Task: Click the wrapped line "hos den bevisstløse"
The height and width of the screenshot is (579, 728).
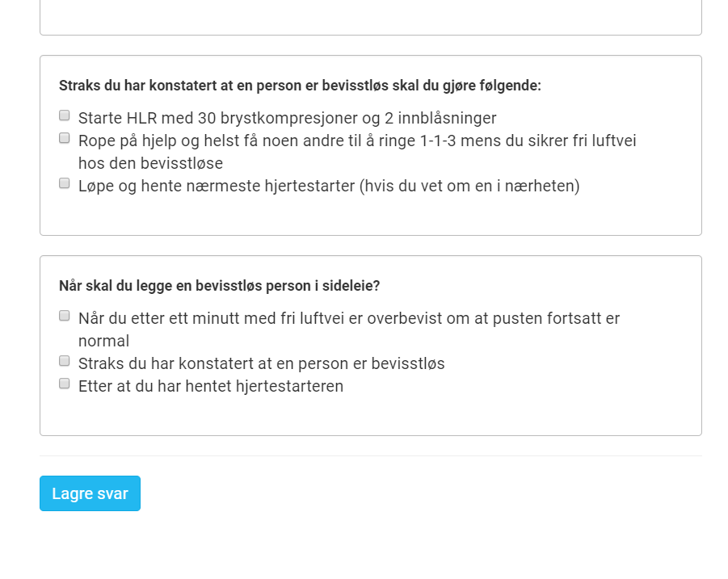Action: 150,163
